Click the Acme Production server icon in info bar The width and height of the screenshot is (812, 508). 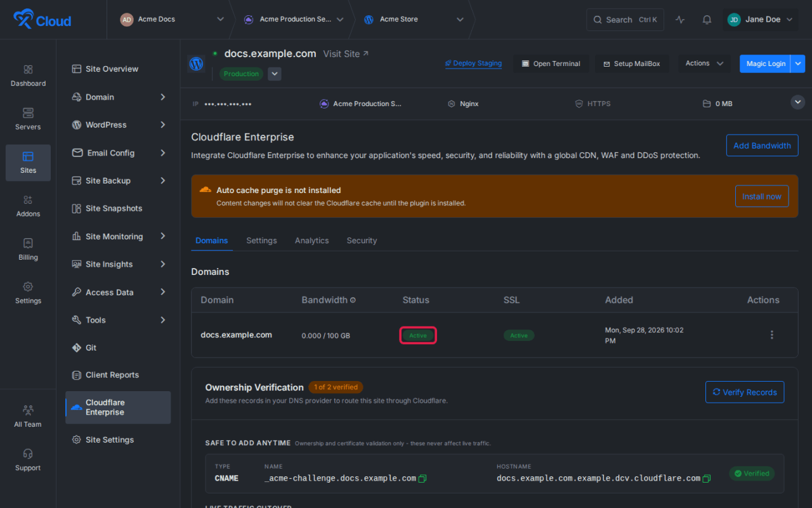[x=324, y=104]
